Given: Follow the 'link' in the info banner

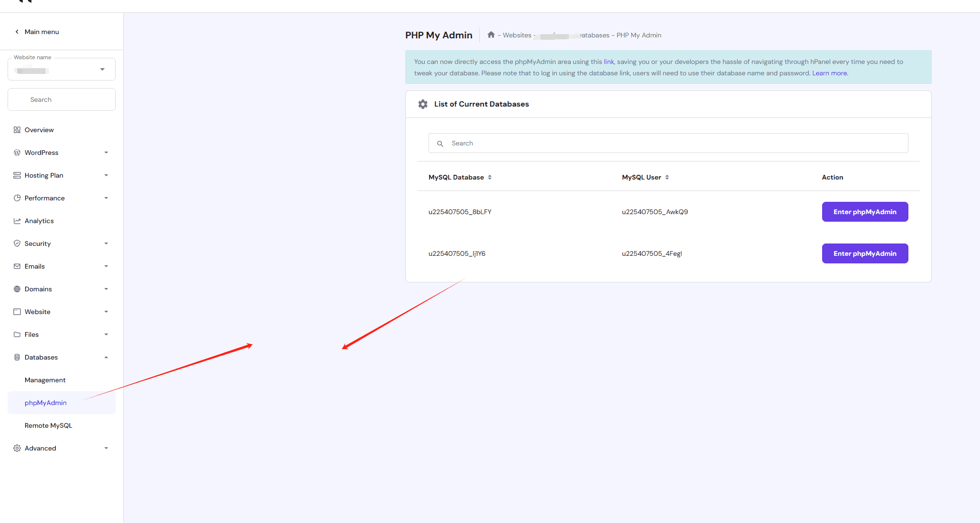Looking at the screenshot, I should pyautogui.click(x=609, y=62).
